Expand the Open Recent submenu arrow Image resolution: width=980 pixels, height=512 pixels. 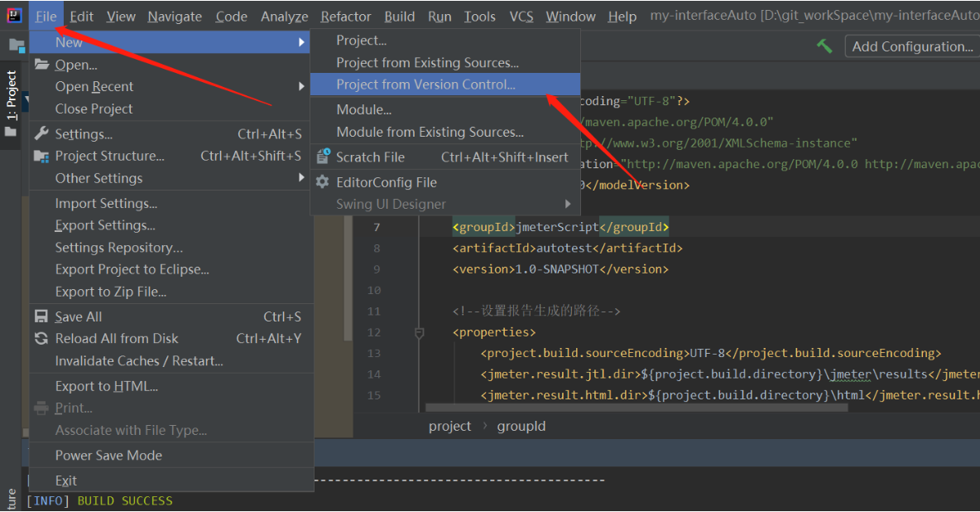[x=301, y=86]
